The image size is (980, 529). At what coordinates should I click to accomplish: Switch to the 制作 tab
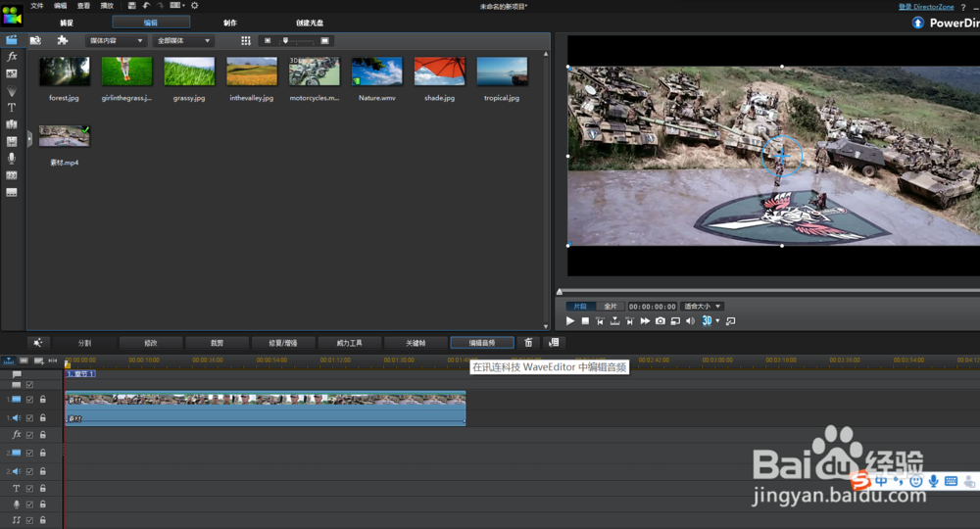230,23
